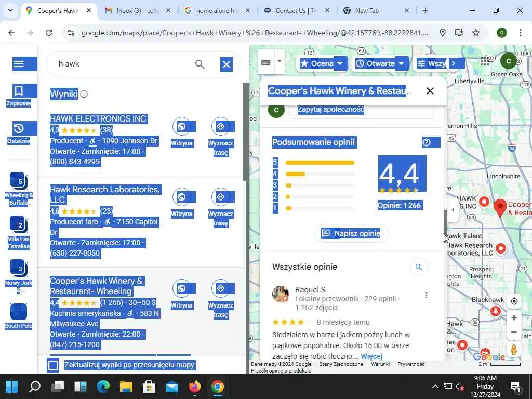This screenshot has width=532, height=399.
Task: Open the Chrome tab search dropdown
Action: (10, 10)
